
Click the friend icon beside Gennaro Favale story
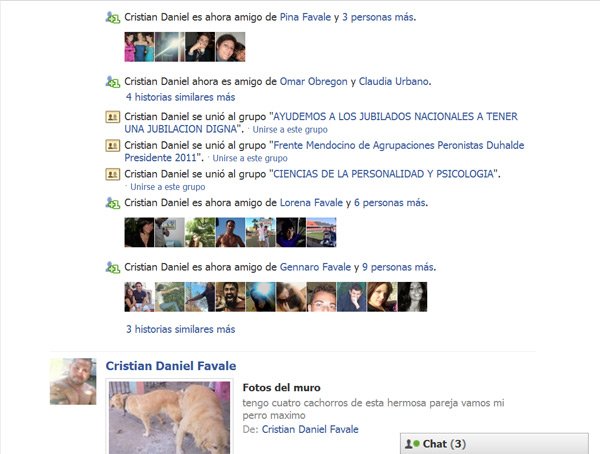pos(112,268)
